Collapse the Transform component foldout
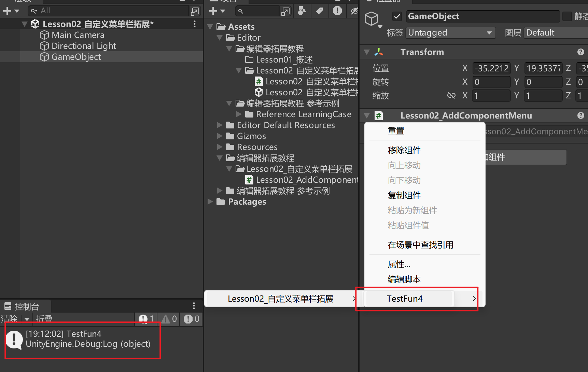This screenshot has width=588, height=372. click(x=367, y=52)
